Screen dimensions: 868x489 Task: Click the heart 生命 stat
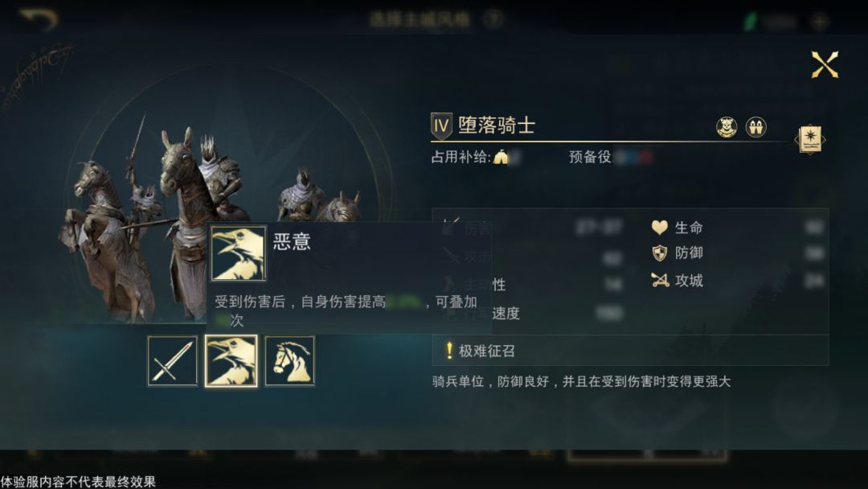coord(677,227)
